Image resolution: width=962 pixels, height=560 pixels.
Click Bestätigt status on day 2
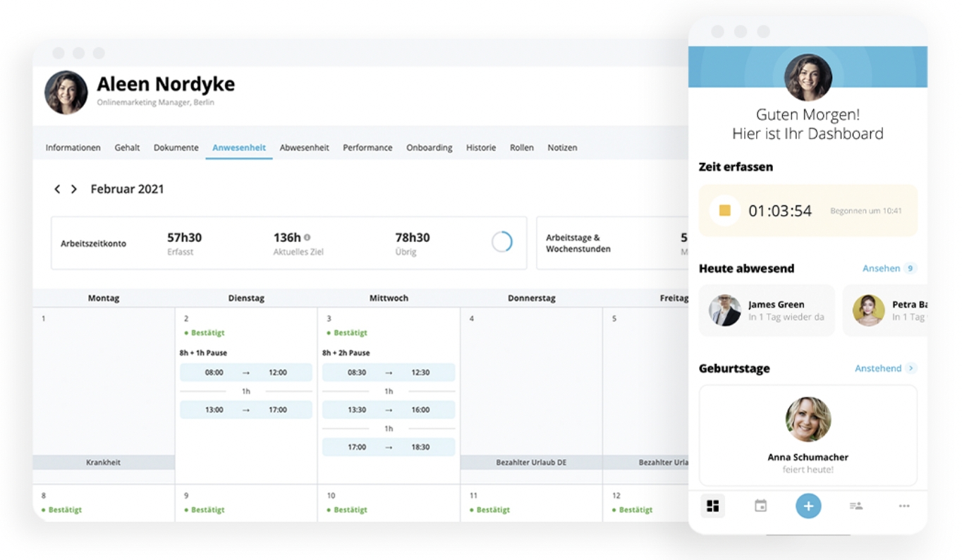coord(205,333)
